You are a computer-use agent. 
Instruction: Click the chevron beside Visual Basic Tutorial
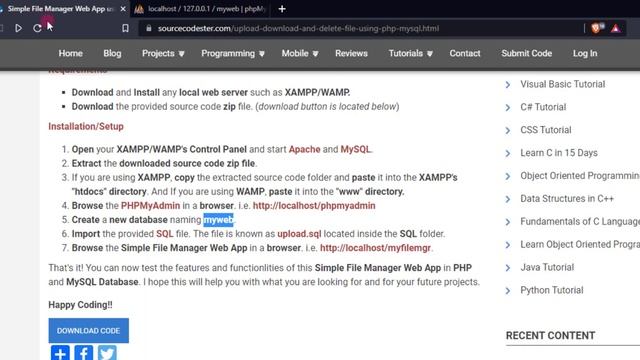click(508, 84)
